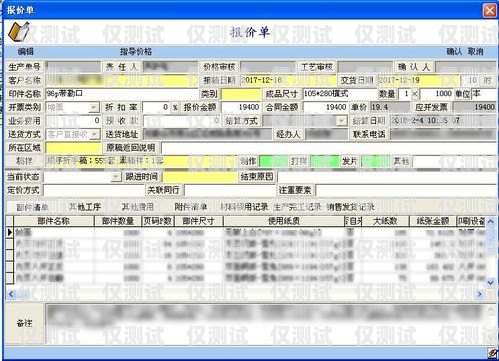Switch to the 其他费用 tab

137,207
